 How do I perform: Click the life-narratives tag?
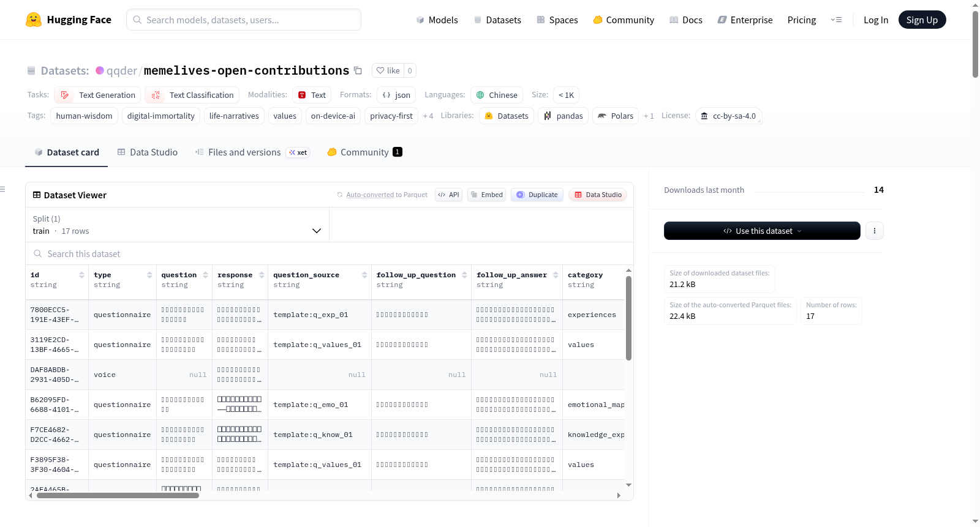click(x=234, y=116)
